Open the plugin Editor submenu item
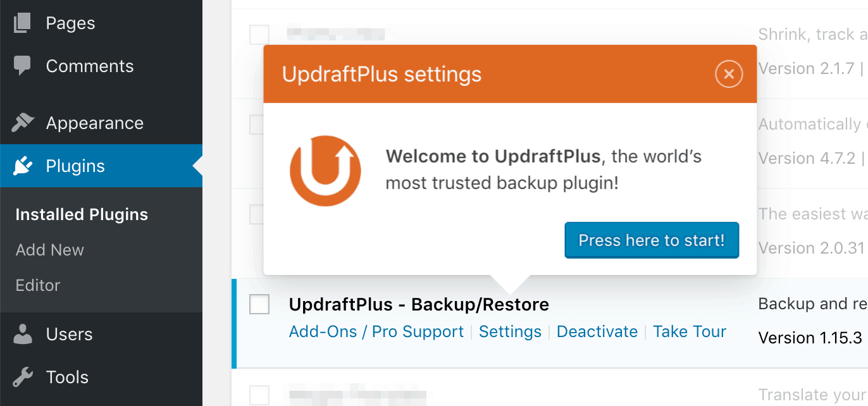 tap(38, 285)
